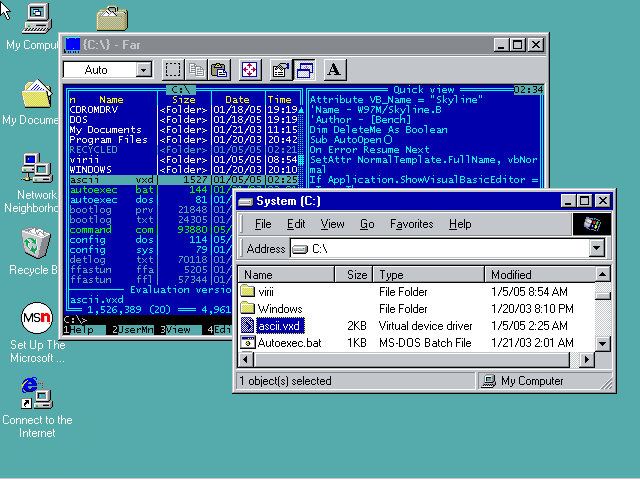Image resolution: width=640 pixels, height=480 pixels.
Task: Click the Far panel Date column header
Action: click(237, 100)
